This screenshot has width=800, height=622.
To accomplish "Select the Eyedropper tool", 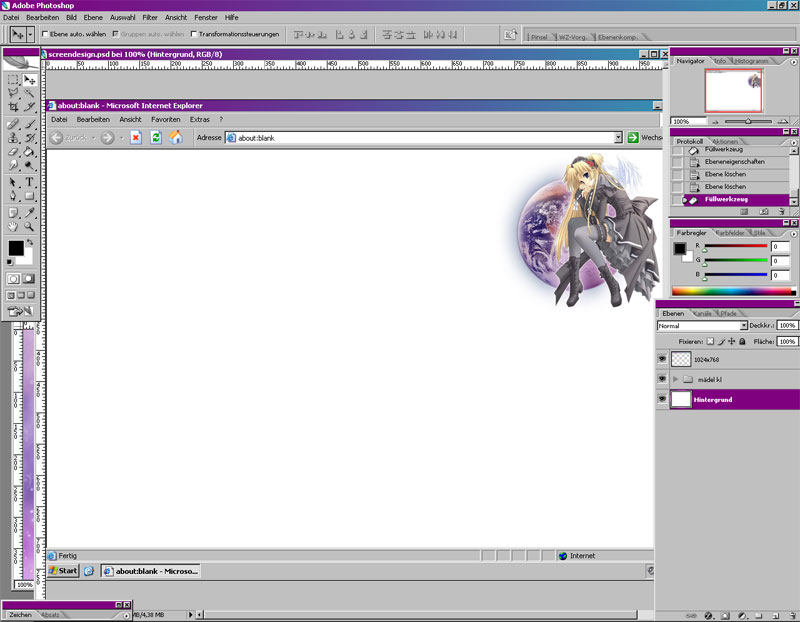I will 30,213.
